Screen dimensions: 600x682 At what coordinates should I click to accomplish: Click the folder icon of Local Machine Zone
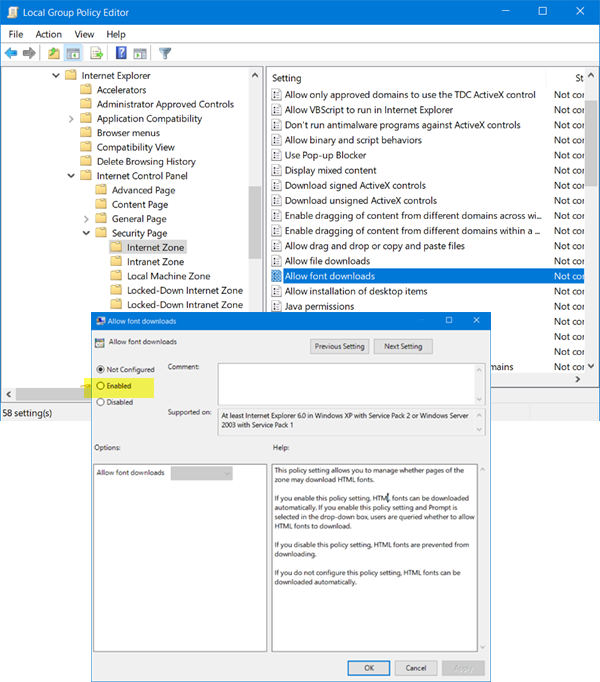(x=116, y=276)
